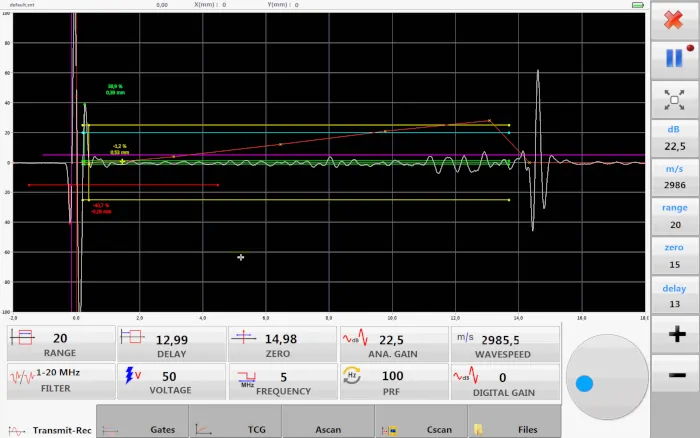Select the ANA. GAIN value 22,5

click(x=392, y=340)
